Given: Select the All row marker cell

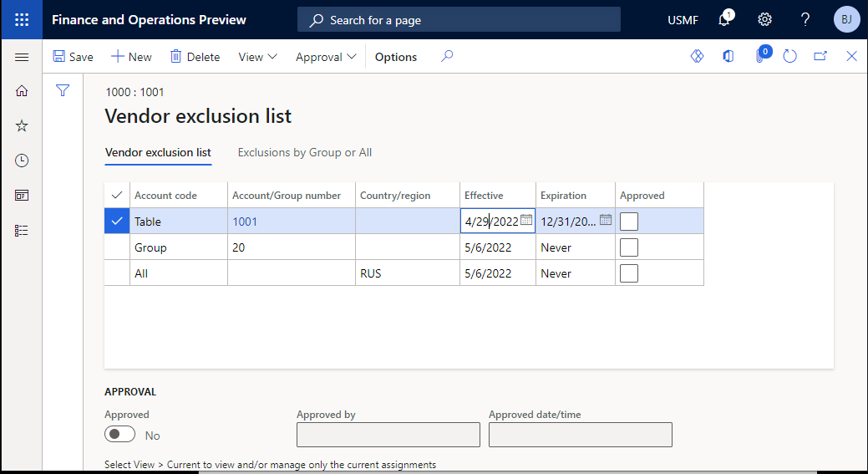Looking at the screenshot, I should [117, 273].
